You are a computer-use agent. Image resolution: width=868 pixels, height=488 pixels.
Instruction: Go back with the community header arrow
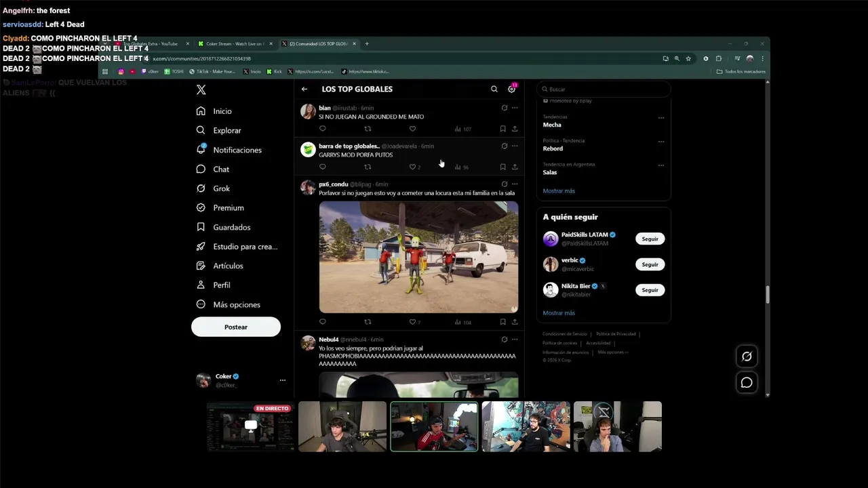tap(304, 89)
